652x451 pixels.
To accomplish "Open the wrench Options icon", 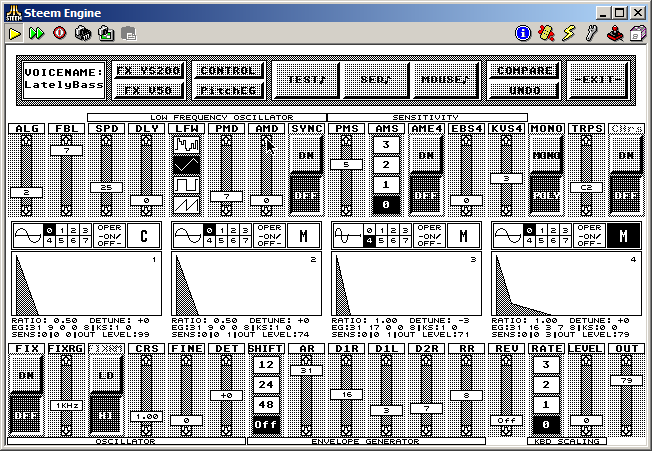I will (591, 33).
